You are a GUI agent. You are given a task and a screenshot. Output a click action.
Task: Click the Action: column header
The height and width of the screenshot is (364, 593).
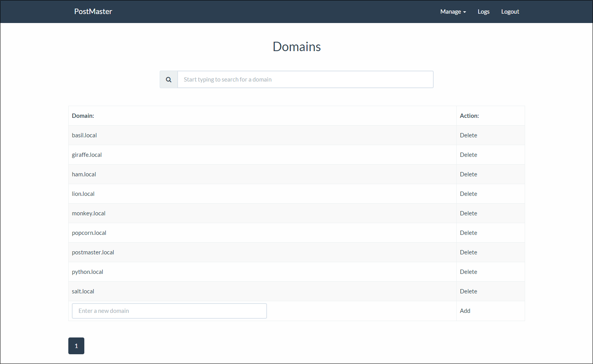point(469,116)
